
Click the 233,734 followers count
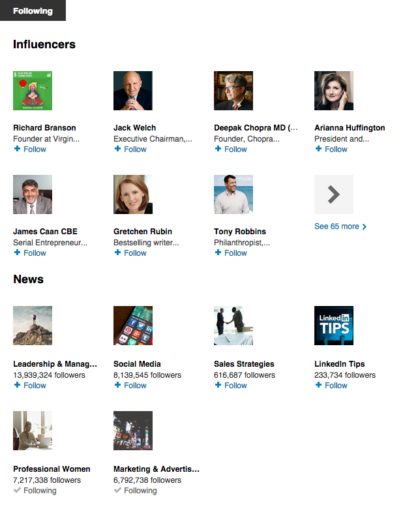(345, 375)
